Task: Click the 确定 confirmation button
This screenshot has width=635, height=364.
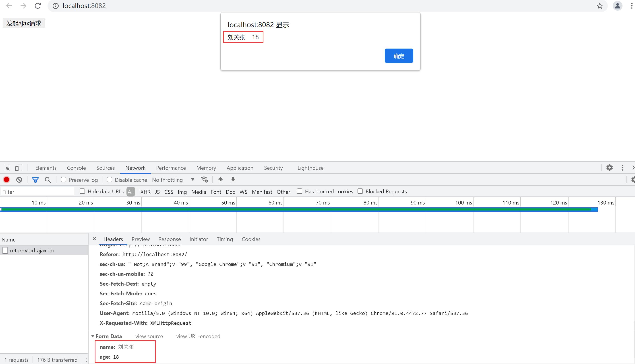Action: point(399,56)
